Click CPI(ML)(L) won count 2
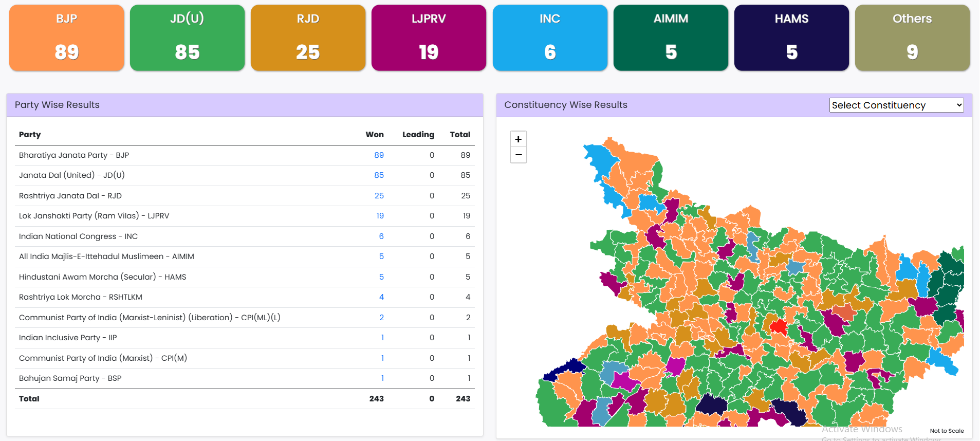The width and height of the screenshot is (980, 441). pyautogui.click(x=381, y=318)
